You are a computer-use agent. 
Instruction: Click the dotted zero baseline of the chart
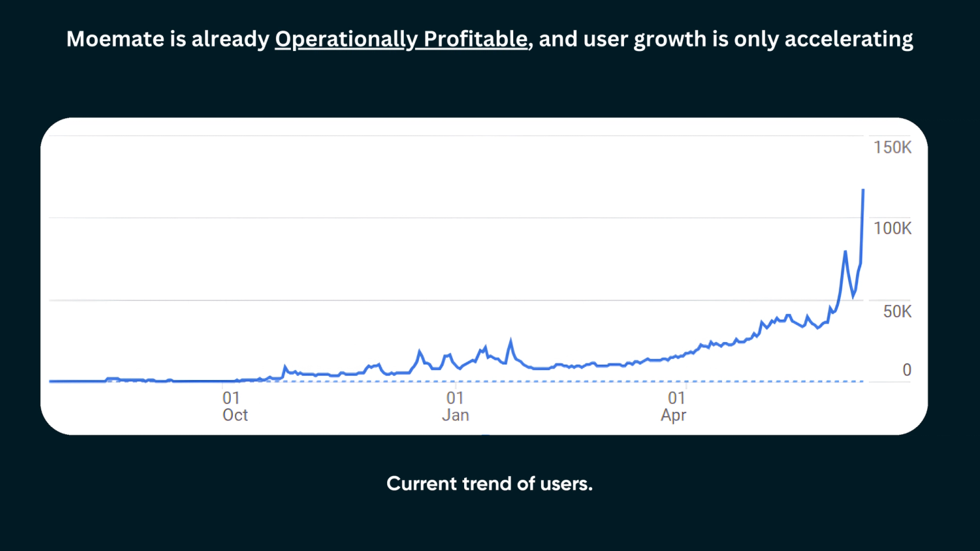click(456, 381)
